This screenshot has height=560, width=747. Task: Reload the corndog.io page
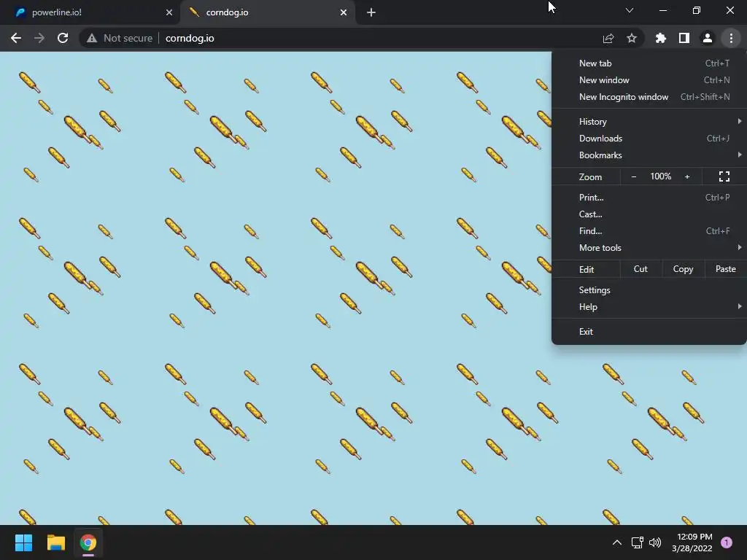click(x=63, y=38)
